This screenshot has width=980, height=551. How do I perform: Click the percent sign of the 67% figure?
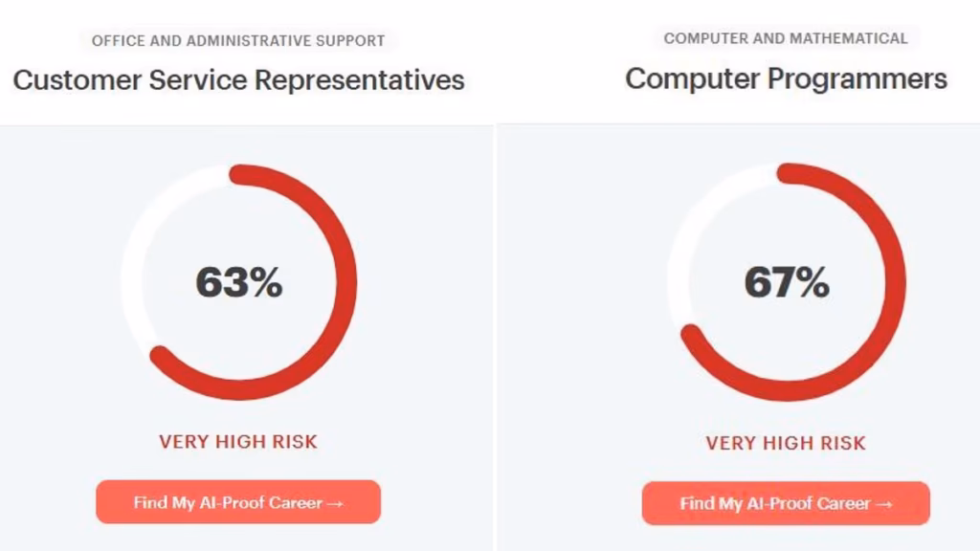click(x=813, y=282)
